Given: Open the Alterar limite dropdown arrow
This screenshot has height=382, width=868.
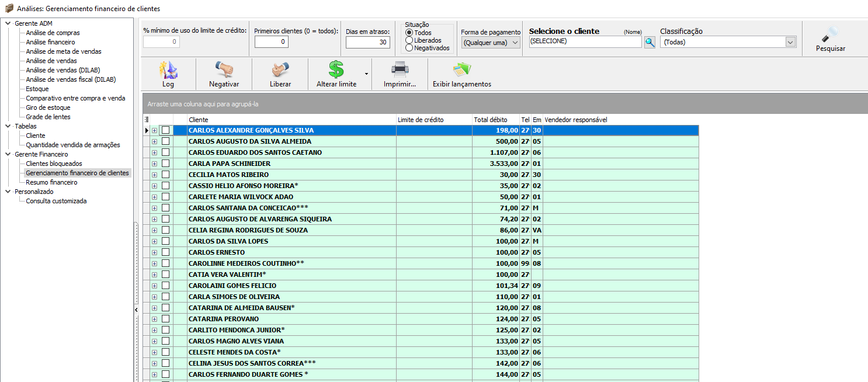Looking at the screenshot, I should [366, 74].
